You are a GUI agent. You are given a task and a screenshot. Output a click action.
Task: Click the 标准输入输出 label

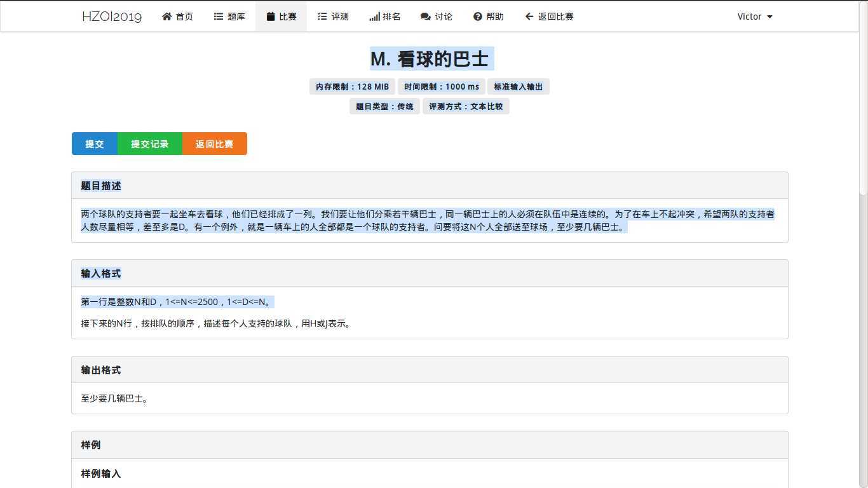coord(519,86)
